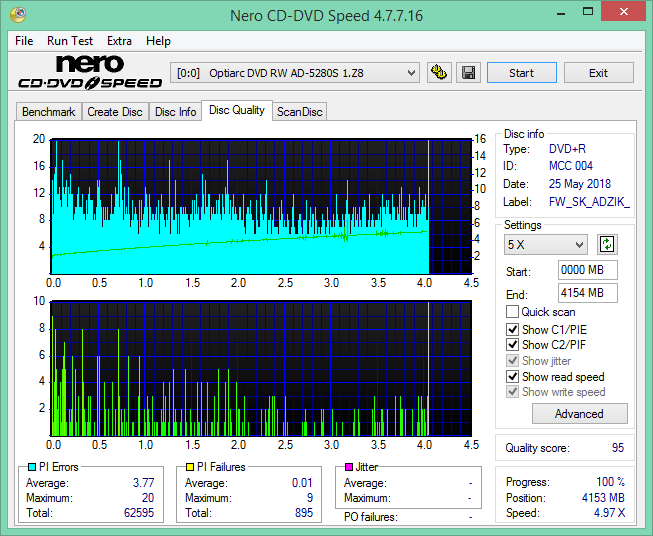
Task: Switch to the Disc Info tab
Action: point(175,112)
